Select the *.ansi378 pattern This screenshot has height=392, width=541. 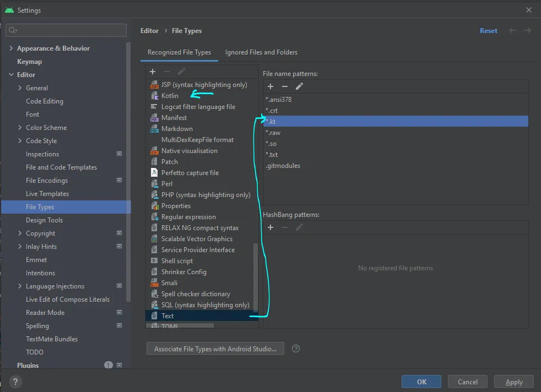pyautogui.click(x=396, y=99)
